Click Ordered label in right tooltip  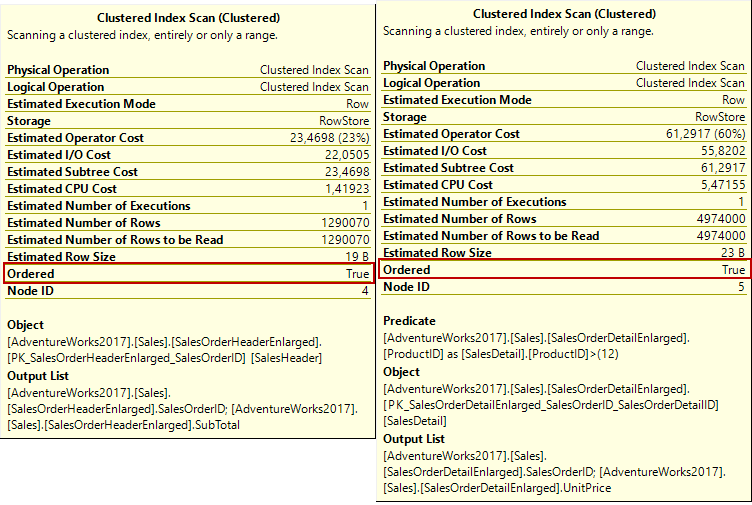point(407,270)
